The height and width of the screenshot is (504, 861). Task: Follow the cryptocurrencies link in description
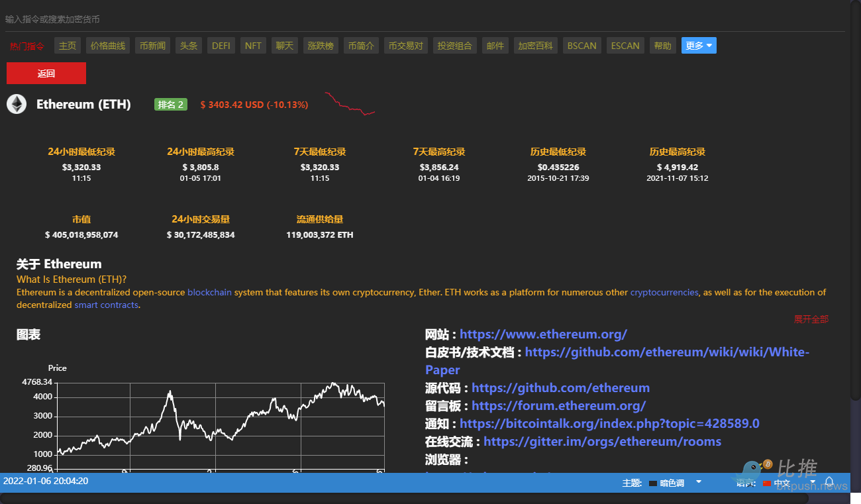664,292
